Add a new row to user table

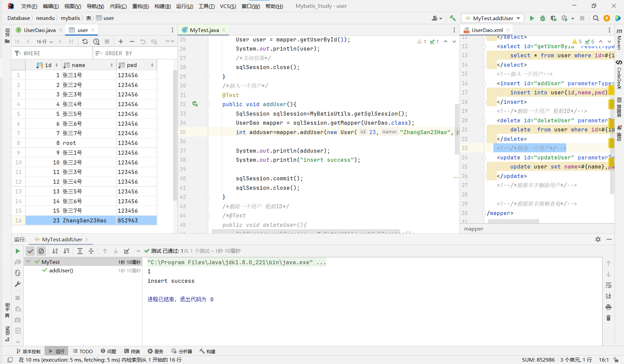tap(121, 41)
